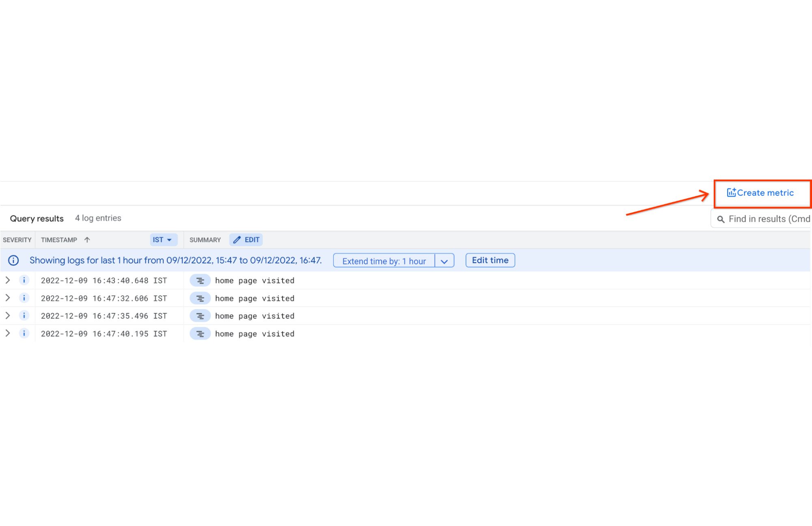Click the pencil icon next to EDIT
This screenshot has height=526, width=812.
[237, 240]
